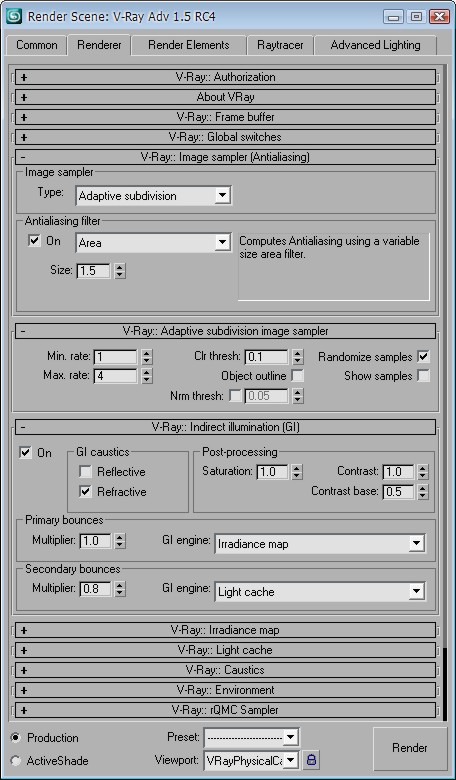Collapse the Image sampler (Antialiasing) rollout
Viewport: 456px width, 780px height.
[x=225, y=157]
